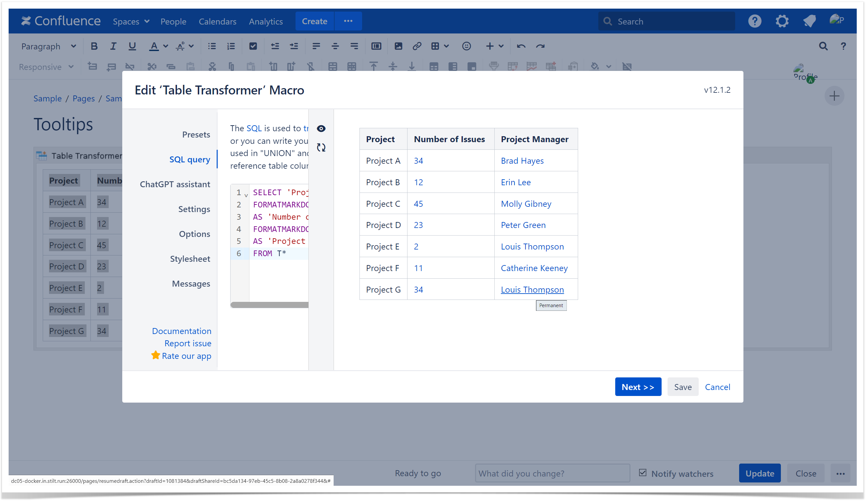868x502 pixels.
Task: Click the SQL editor horizontal scrollbar
Action: pyautogui.click(x=269, y=305)
